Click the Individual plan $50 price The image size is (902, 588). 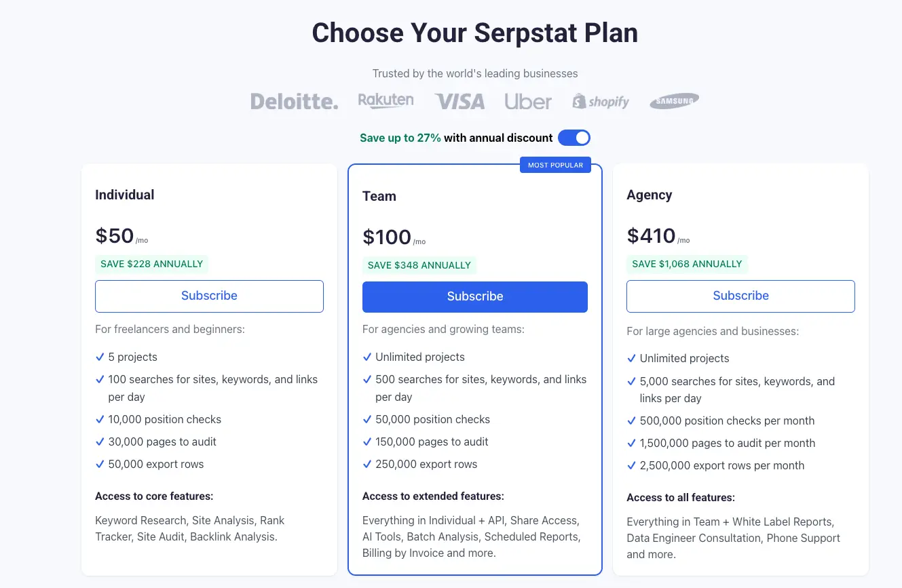(x=115, y=235)
